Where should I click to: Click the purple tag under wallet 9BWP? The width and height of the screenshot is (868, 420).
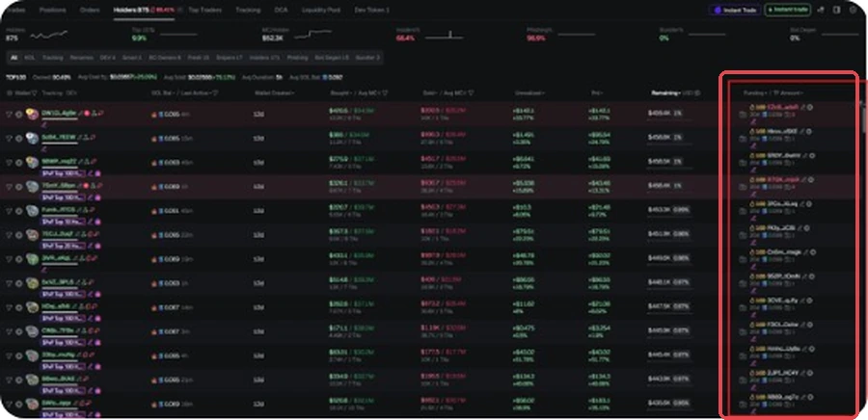tap(63, 173)
